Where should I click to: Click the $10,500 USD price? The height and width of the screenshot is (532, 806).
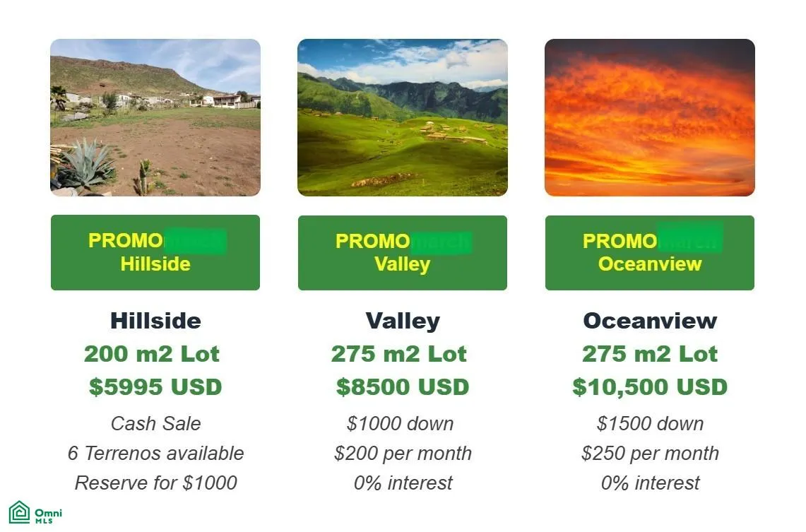650,386
